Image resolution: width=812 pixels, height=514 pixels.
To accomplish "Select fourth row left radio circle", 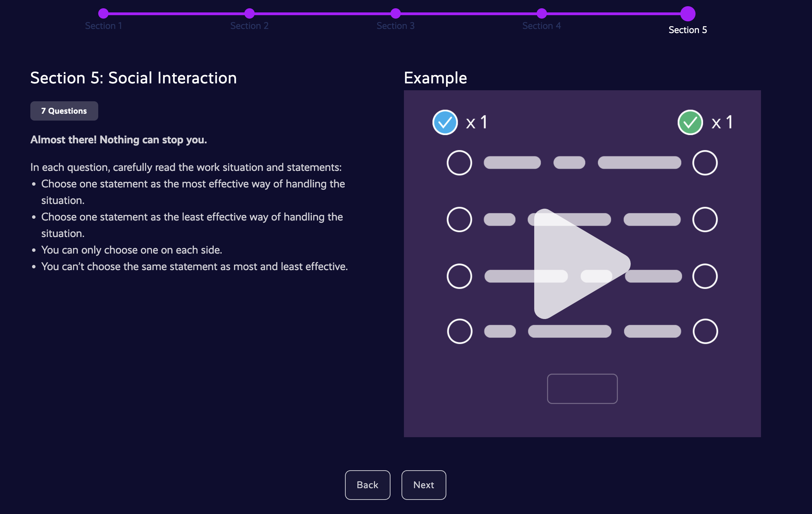I will pyautogui.click(x=459, y=331).
